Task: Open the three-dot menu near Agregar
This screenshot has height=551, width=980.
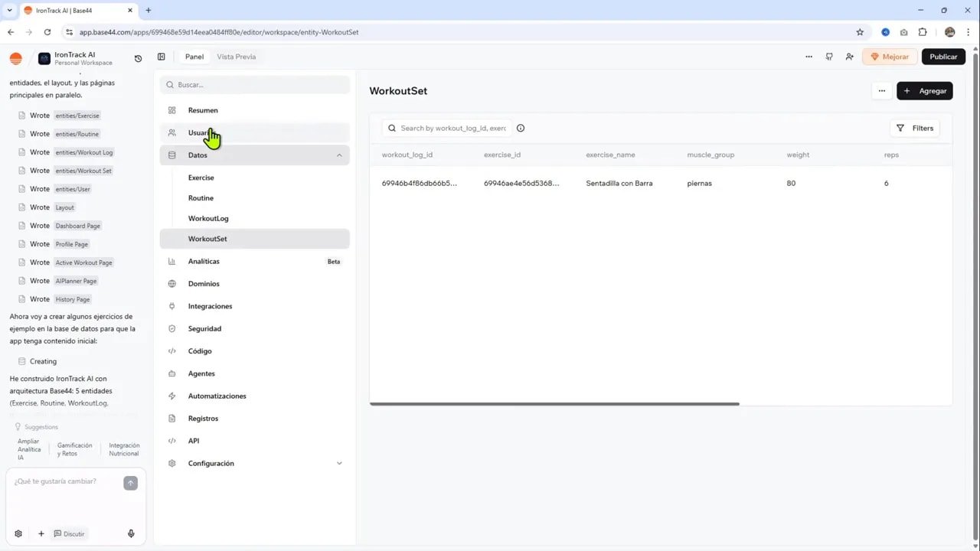Action: 881,90
